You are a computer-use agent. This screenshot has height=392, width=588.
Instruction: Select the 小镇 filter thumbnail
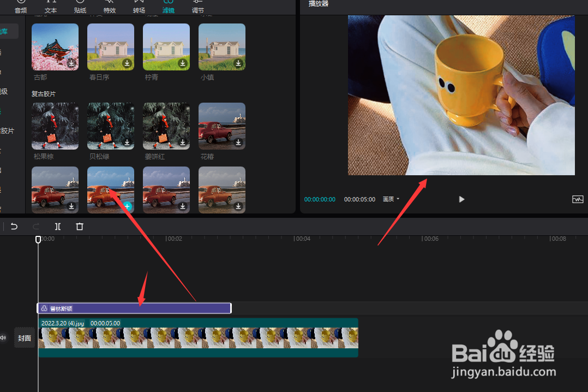[x=221, y=47]
